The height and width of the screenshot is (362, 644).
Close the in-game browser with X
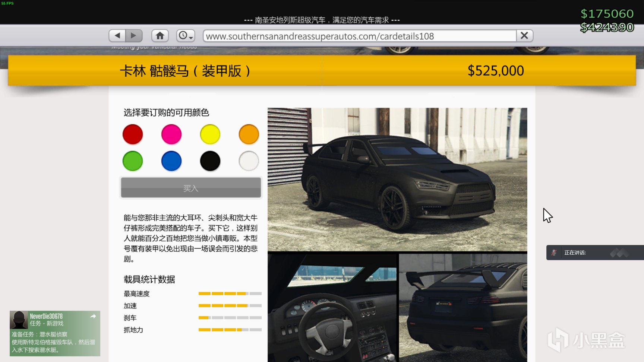point(524,36)
